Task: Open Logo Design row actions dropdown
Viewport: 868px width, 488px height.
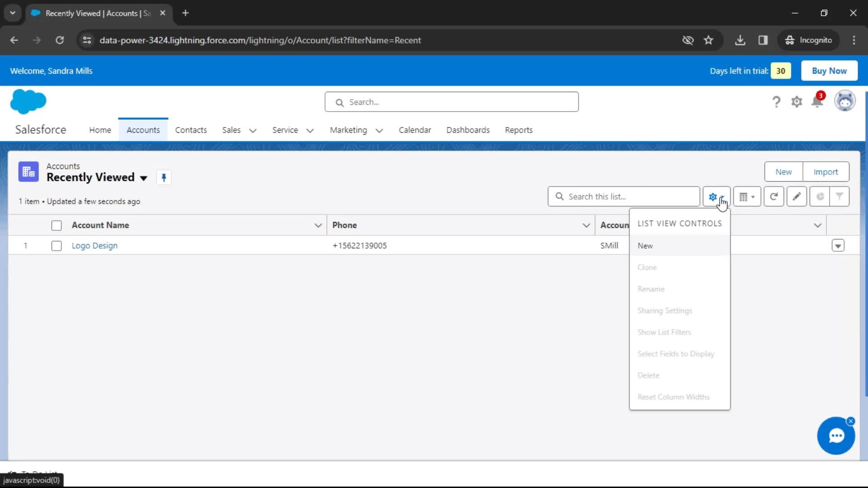Action: 838,246
